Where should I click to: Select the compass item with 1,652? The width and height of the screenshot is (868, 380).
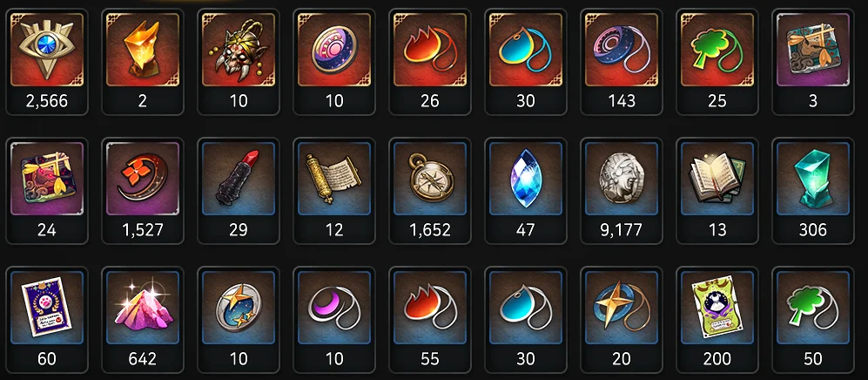pos(429,191)
